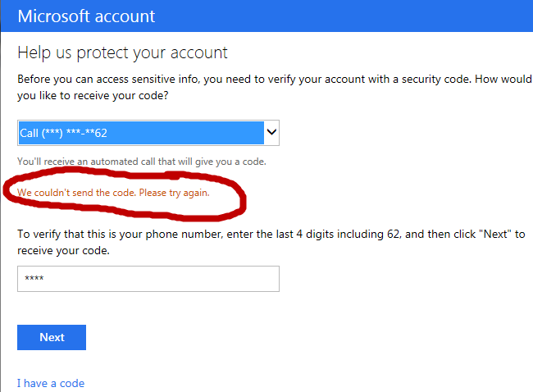533x392 pixels.
Task: Click the Next button
Action: pos(52,337)
